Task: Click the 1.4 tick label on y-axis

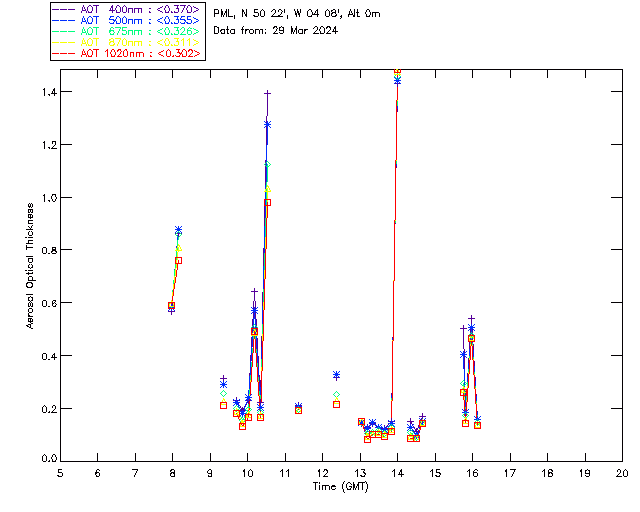Action: (x=49, y=92)
